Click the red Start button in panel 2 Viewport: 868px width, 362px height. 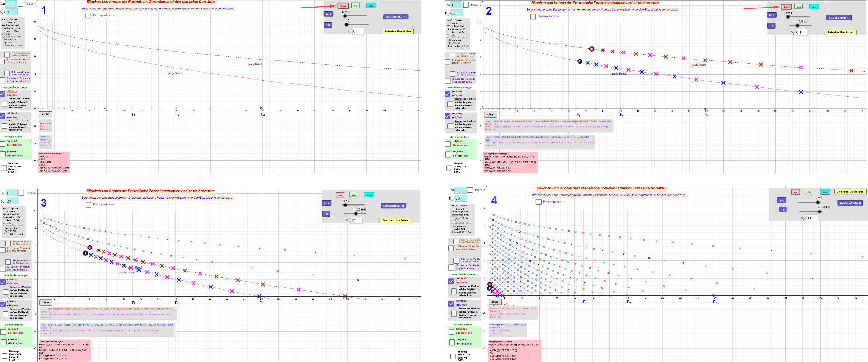(786, 7)
